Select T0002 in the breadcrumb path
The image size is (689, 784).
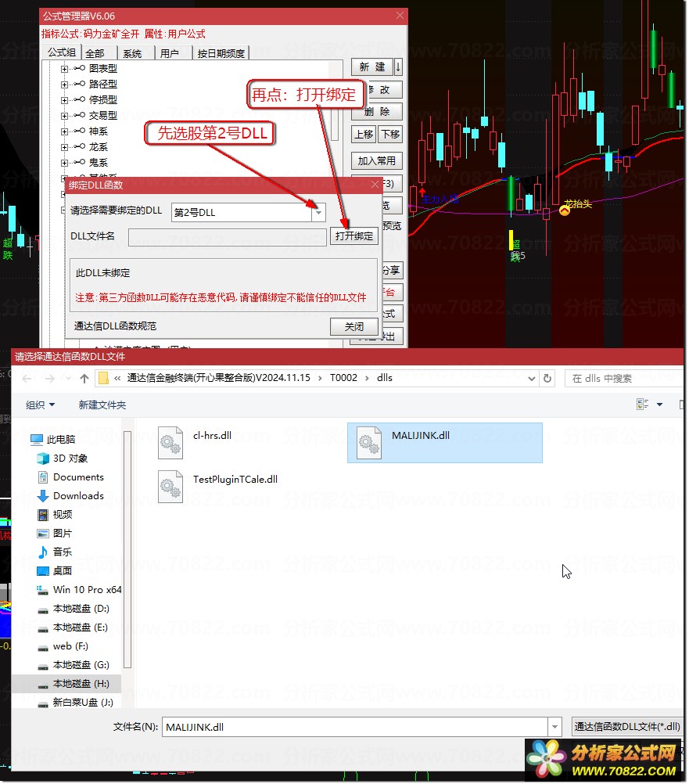tap(343, 378)
